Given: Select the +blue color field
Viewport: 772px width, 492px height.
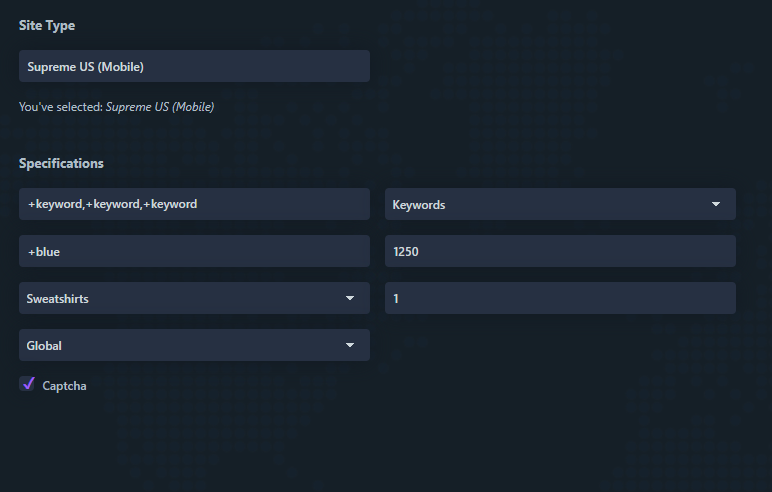Looking at the screenshot, I should (194, 251).
